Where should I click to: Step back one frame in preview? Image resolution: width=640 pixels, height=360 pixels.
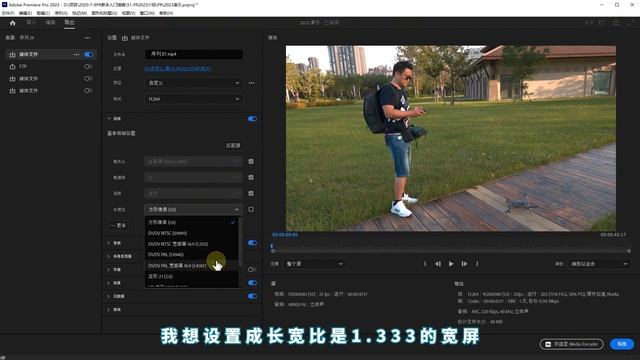click(x=438, y=264)
